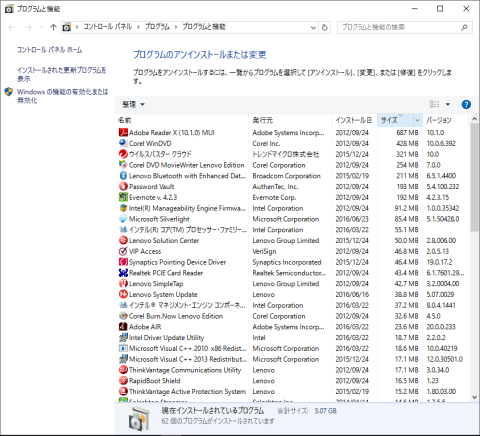Click the Corel WinDVD icon
This screenshot has height=436, width=480.
(123, 143)
